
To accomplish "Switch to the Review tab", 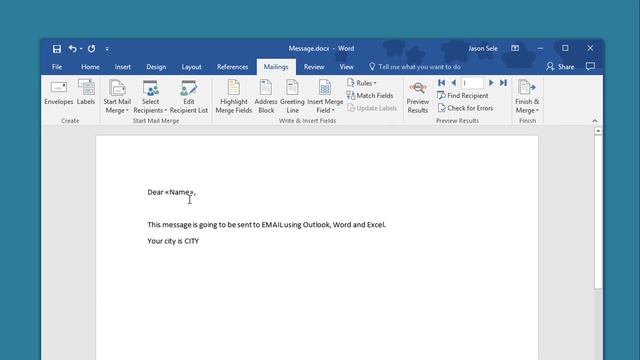I will tap(314, 67).
